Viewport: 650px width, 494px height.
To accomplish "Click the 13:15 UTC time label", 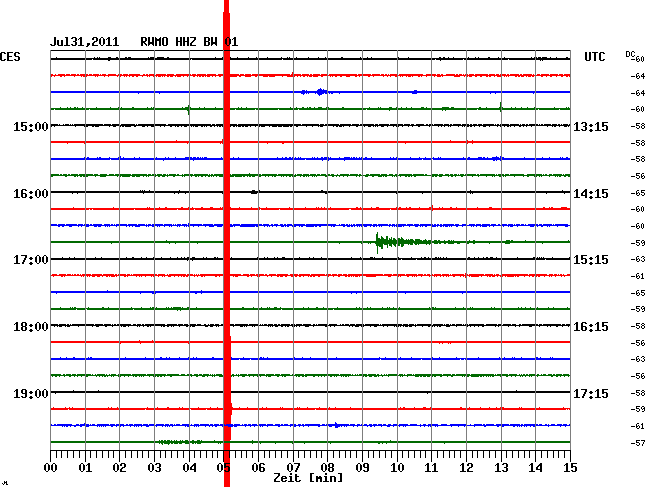I will pyautogui.click(x=591, y=126).
